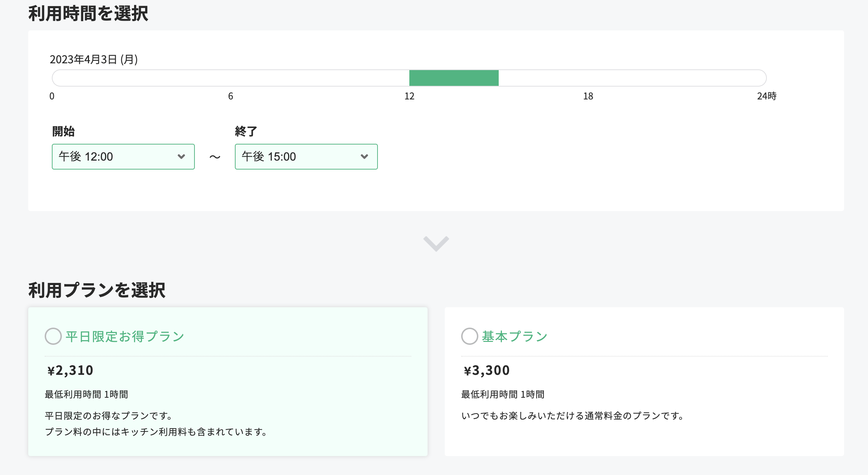Click the large gray down chevron between sections
This screenshot has width=868, height=475.
436,244
